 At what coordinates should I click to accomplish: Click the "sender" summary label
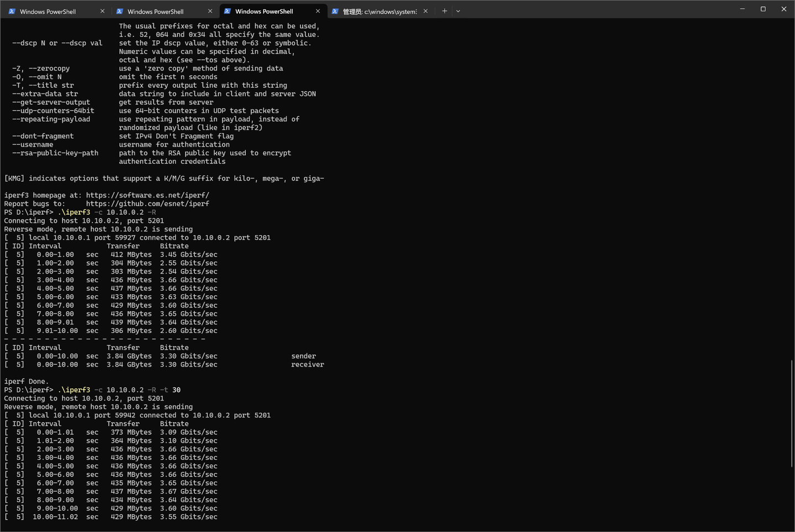point(304,356)
